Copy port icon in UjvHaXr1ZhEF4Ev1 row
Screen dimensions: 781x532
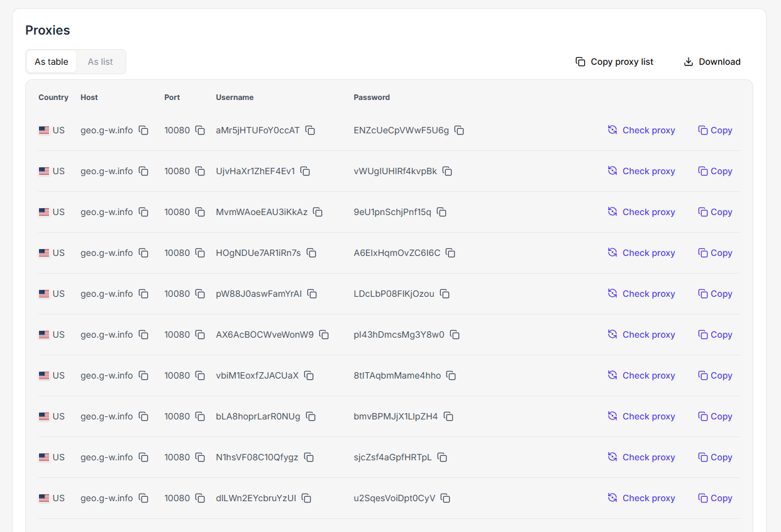200,171
